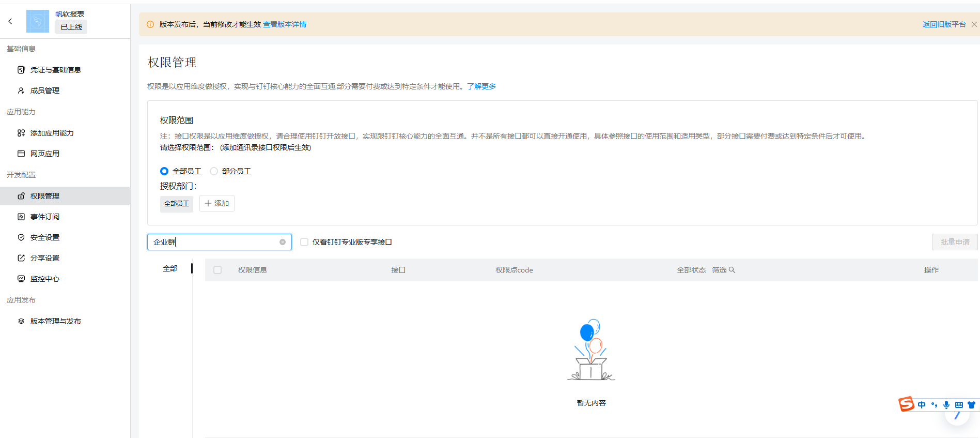Viewport: 980px width, 438px height.
Task: Click the 凭证与基础信息 sidebar icon
Action: coord(21,70)
